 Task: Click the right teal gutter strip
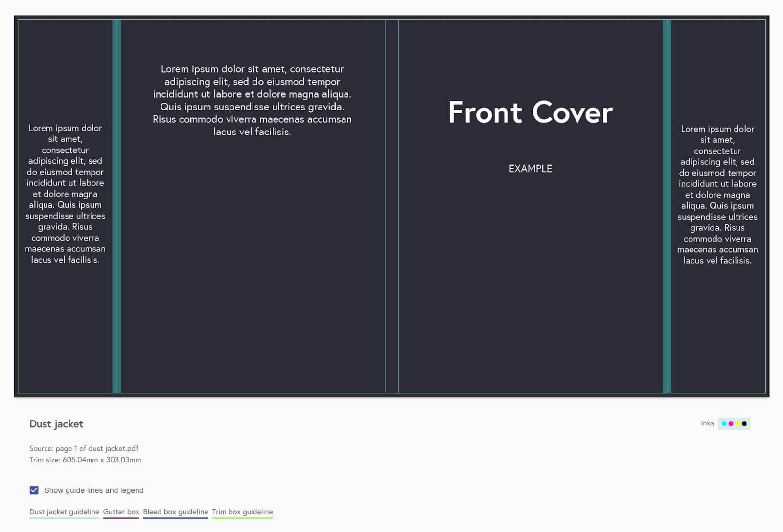[667, 205]
